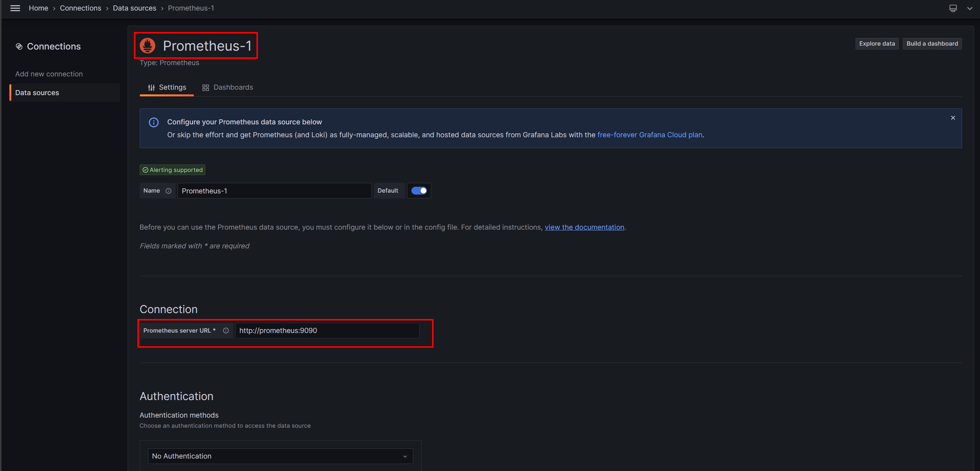
Task: Click the Prometheus server URL input field
Action: [x=327, y=331]
